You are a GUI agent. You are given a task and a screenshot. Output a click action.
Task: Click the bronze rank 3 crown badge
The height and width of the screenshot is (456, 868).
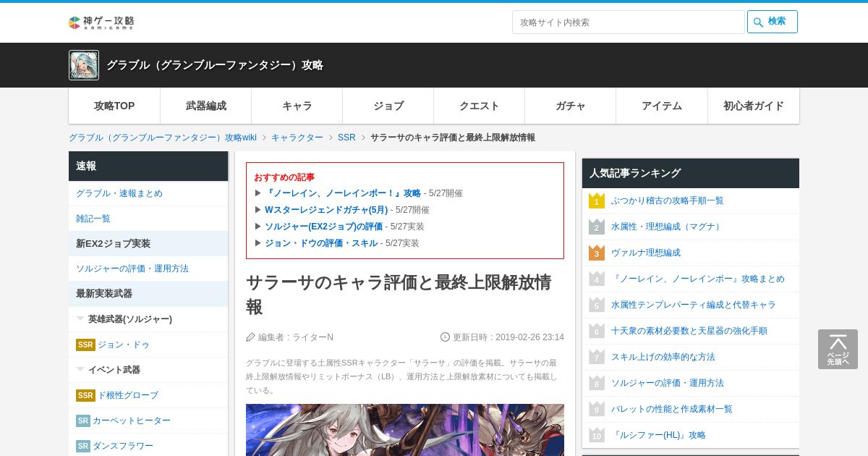coord(597,253)
